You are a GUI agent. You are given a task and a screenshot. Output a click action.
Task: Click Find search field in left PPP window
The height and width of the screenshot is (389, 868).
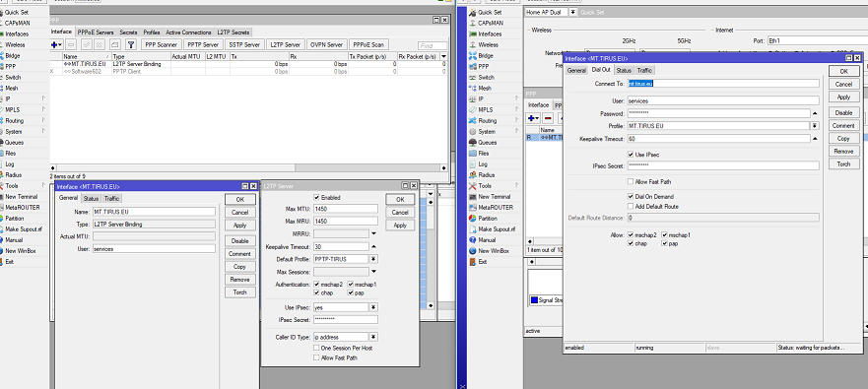[x=433, y=46]
